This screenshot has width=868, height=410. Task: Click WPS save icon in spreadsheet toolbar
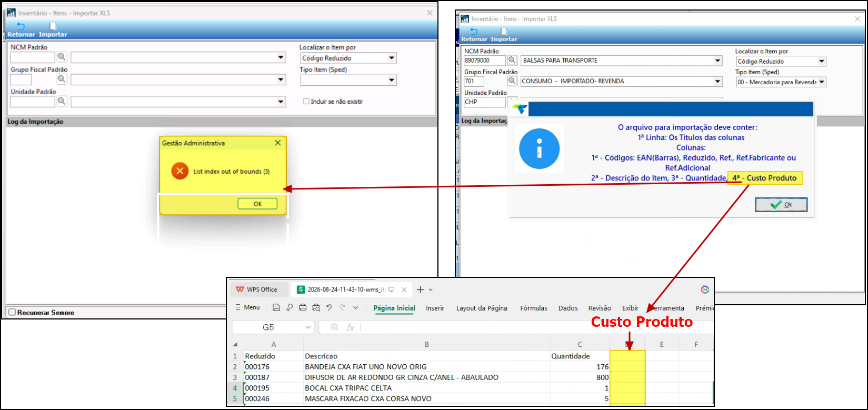(x=276, y=308)
